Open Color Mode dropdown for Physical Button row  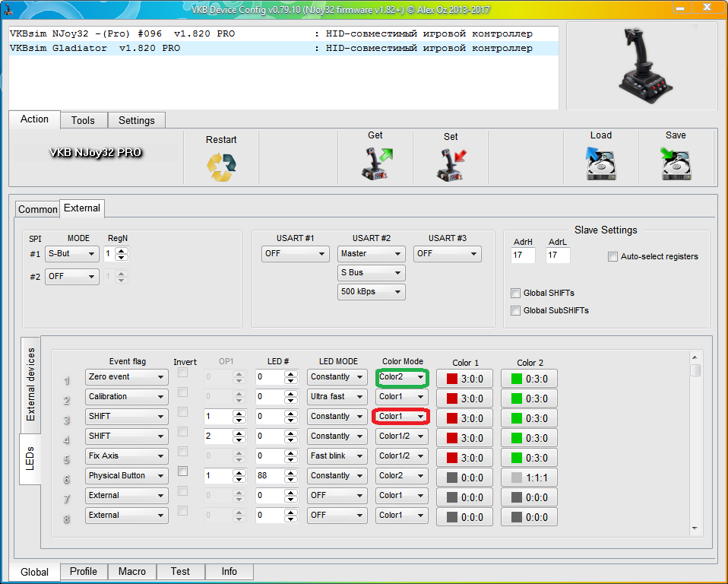point(401,476)
